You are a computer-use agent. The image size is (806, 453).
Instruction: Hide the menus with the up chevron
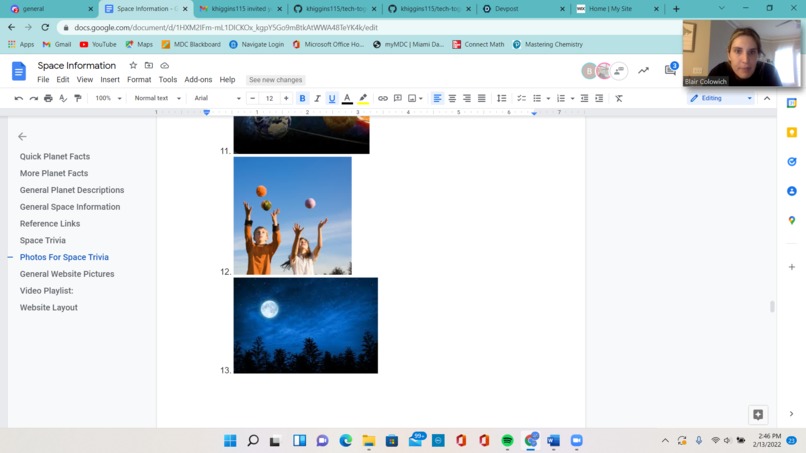point(767,98)
